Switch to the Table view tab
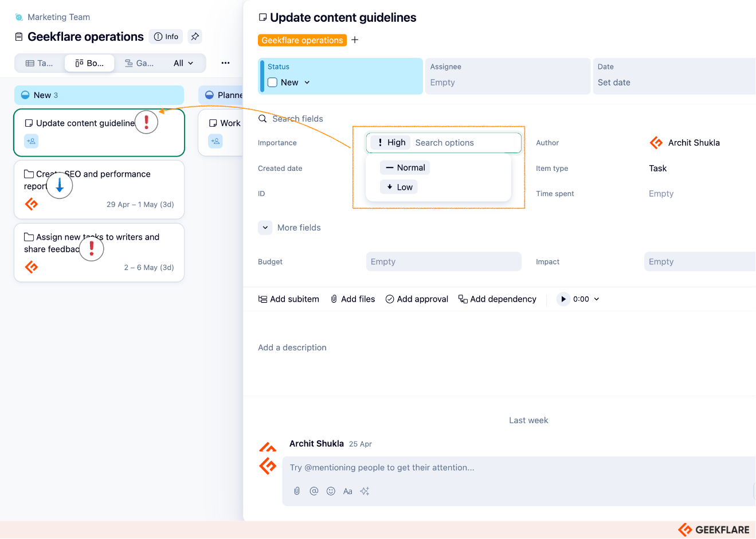The height and width of the screenshot is (539, 756). click(40, 63)
